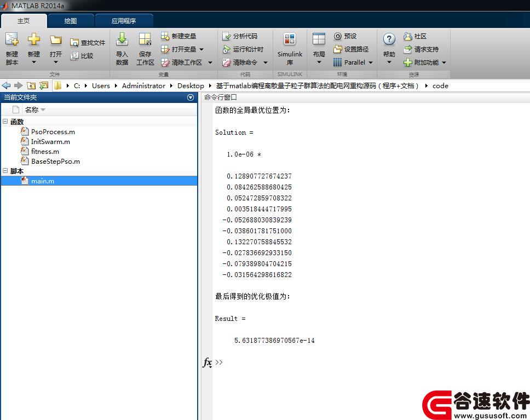Open the Open (打开) dropdown arrow

(x=56, y=62)
